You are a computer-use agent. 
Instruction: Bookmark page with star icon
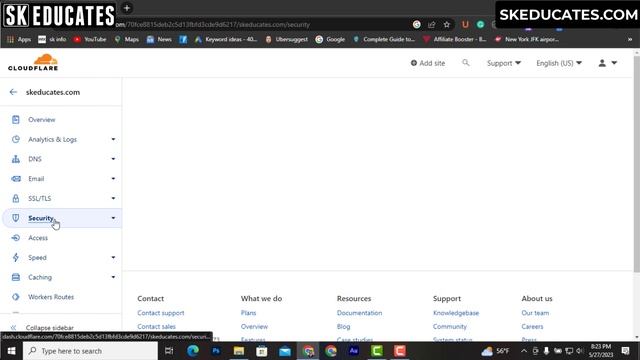(x=447, y=24)
